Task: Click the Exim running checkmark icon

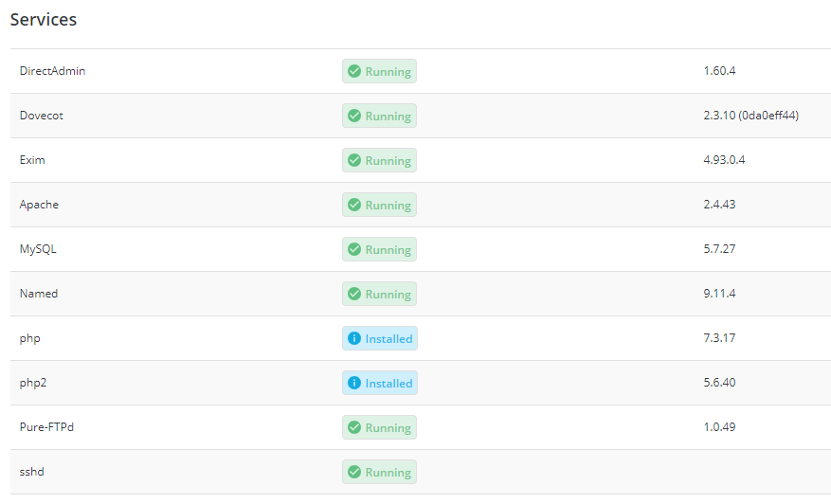Action: pos(354,160)
